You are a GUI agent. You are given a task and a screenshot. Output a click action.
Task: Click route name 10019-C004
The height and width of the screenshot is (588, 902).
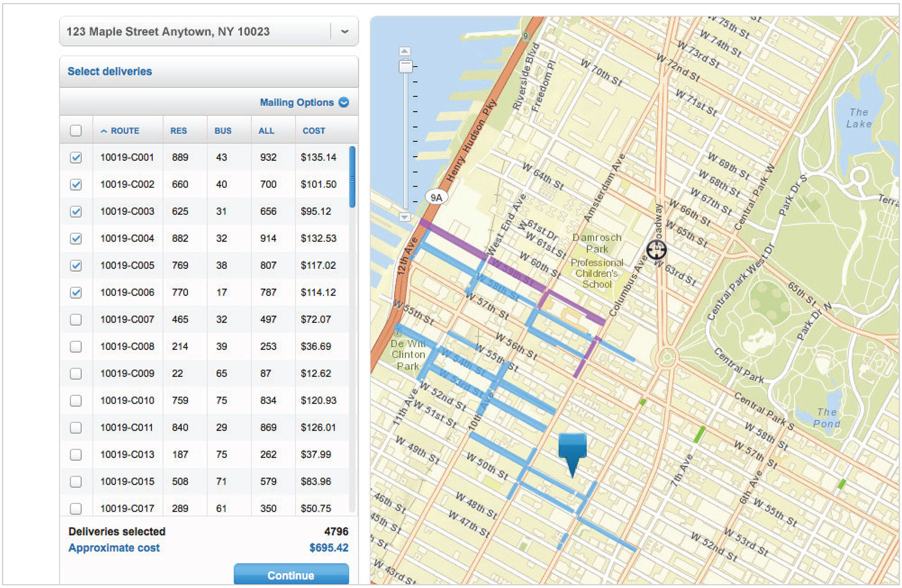127,239
